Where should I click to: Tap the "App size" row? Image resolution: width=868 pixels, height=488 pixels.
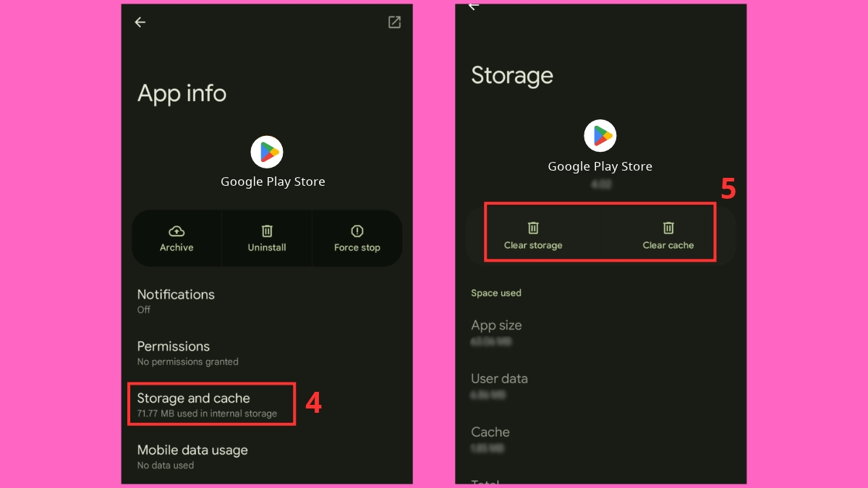tap(600, 333)
